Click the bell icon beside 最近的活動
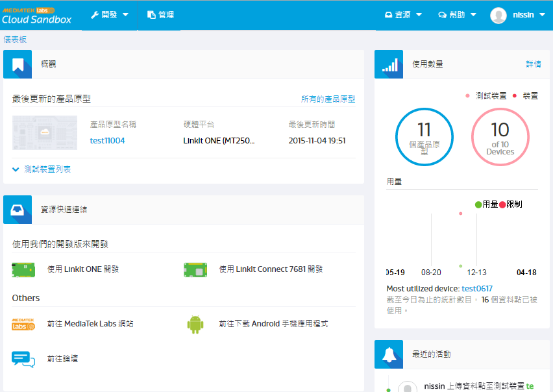 389,354
